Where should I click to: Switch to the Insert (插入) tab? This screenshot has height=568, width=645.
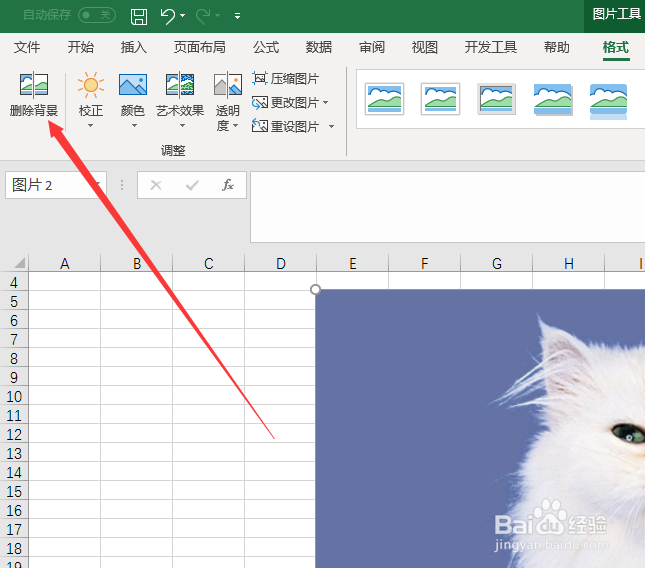134,47
